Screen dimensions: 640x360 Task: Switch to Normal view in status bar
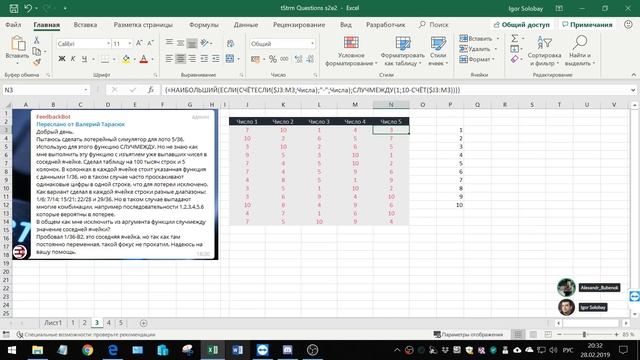coord(518,334)
